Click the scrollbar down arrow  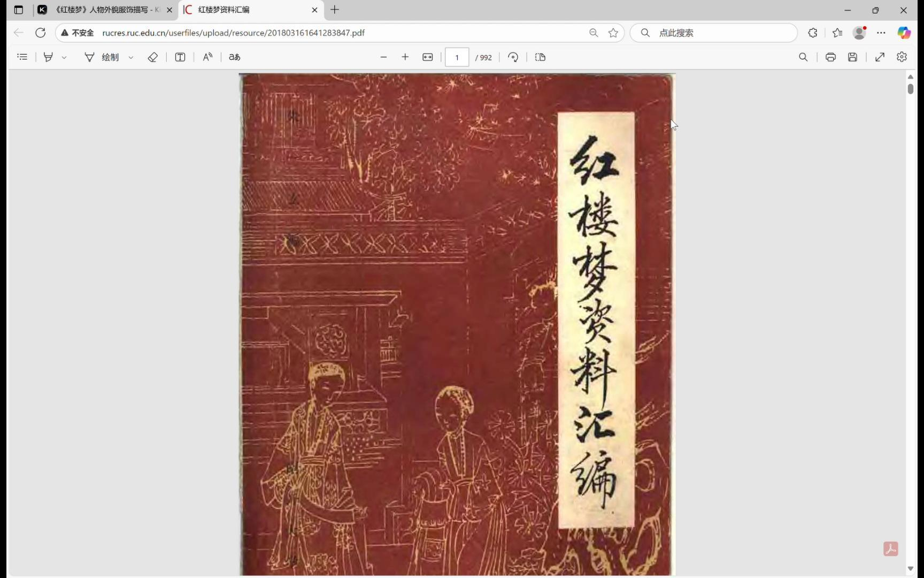click(911, 568)
